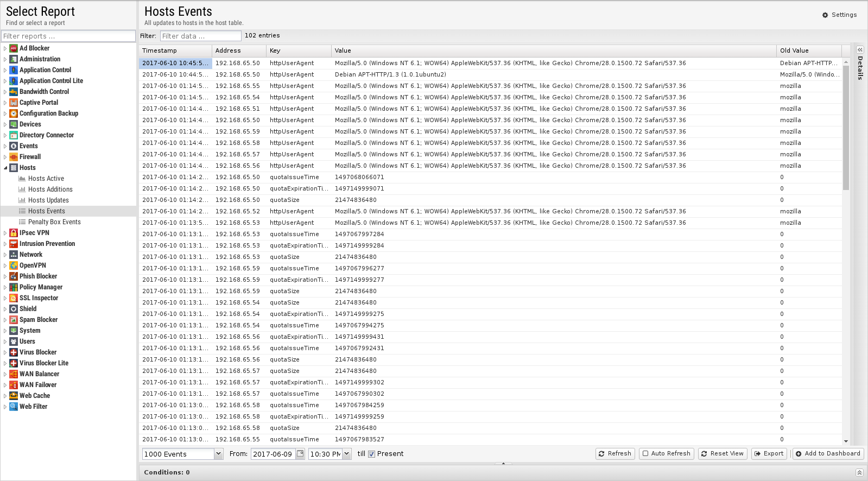Click the Devices icon
The width and height of the screenshot is (868, 481).
point(14,124)
